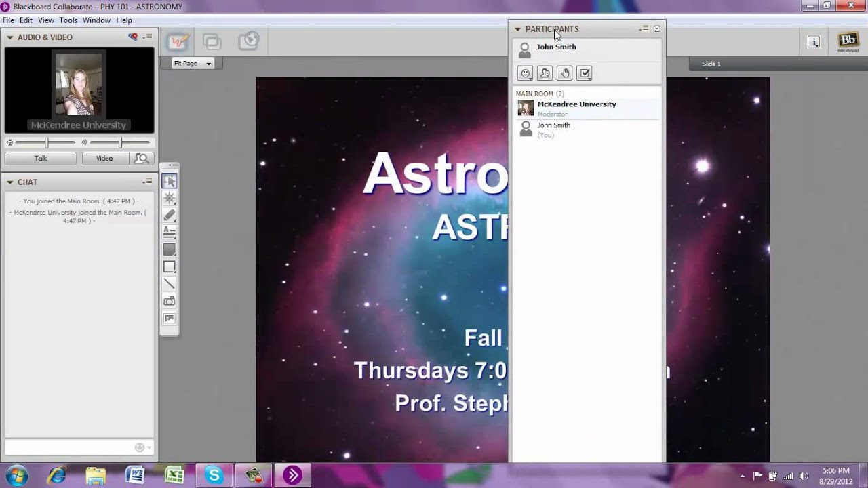Image resolution: width=868 pixels, height=488 pixels.
Task: Open the Edit menu
Action: tap(26, 20)
